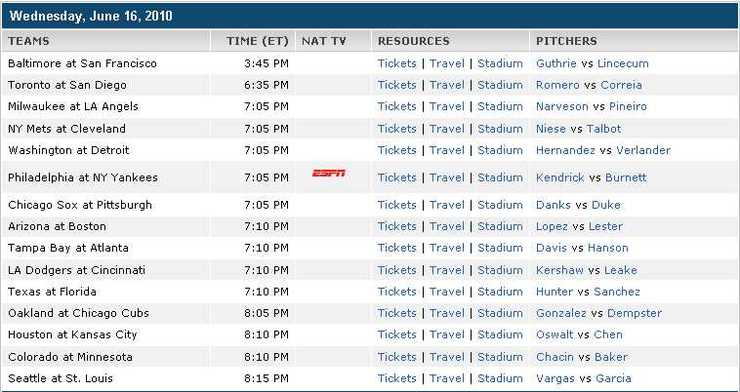This screenshot has width=740, height=392.
Task: Select pitcher Hanson in Tampa Bay game
Action: 606,248
